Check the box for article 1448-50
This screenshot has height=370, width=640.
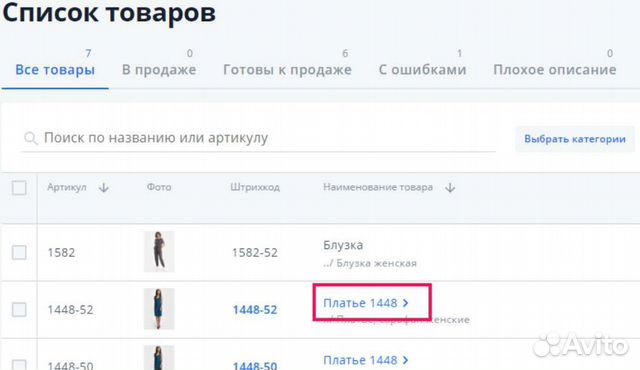pyautogui.click(x=19, y=365)
